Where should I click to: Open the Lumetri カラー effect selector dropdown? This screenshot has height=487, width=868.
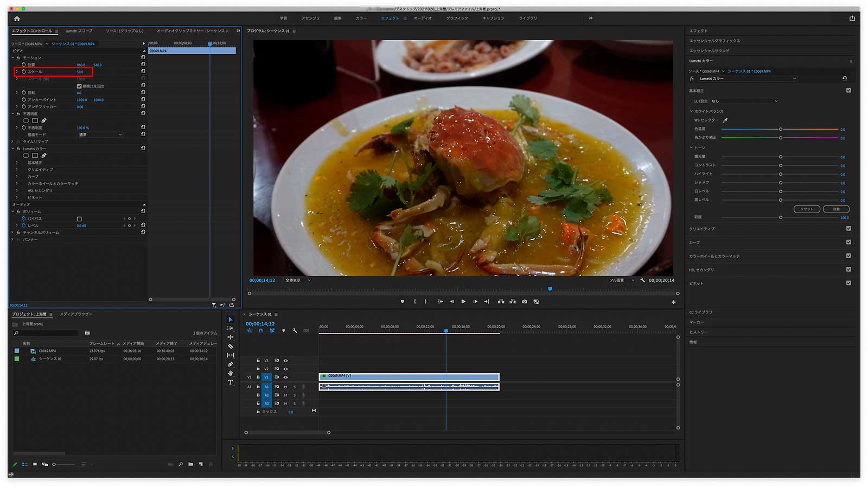(747, 79)
